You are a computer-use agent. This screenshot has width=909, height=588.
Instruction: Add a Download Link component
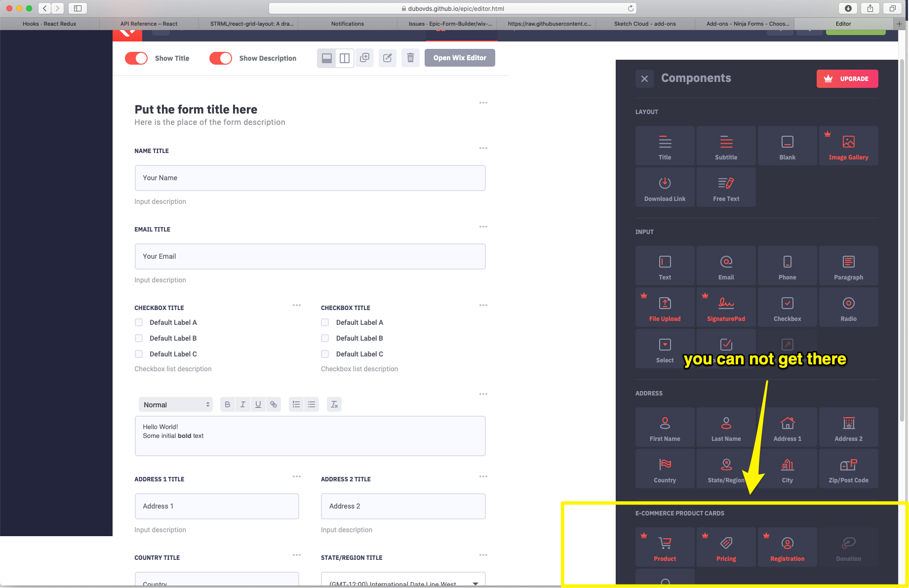click(x=664, y=187)
